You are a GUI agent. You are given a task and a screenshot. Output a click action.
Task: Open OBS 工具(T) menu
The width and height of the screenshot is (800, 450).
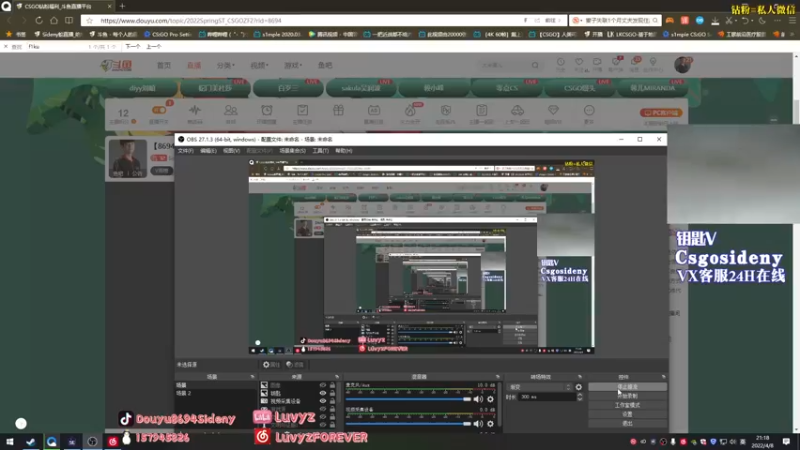(320, 151)
